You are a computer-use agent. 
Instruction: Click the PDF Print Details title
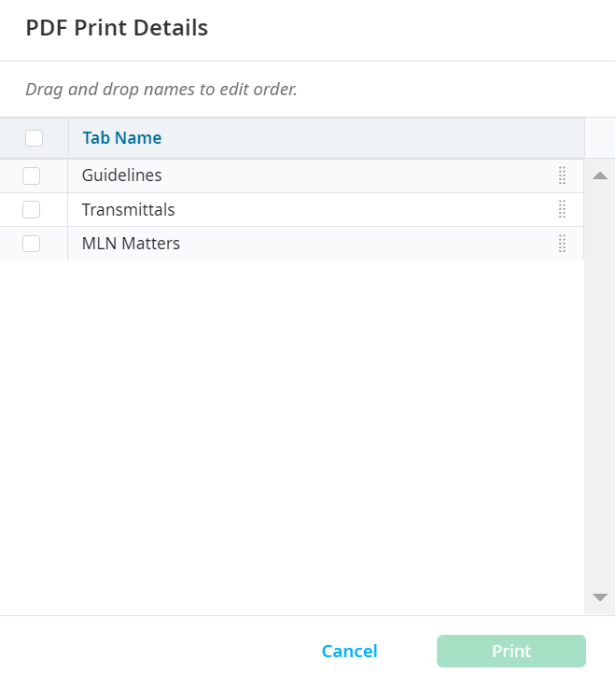117,28
